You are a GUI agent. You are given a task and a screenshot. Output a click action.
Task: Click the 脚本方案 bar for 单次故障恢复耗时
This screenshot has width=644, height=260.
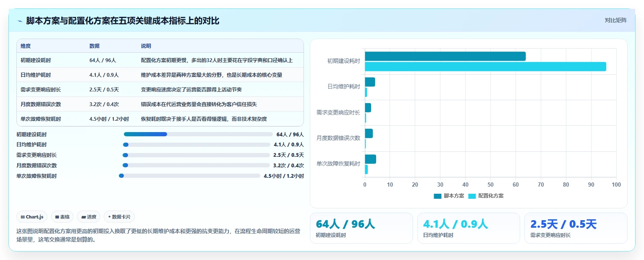[x=370, y=159]
